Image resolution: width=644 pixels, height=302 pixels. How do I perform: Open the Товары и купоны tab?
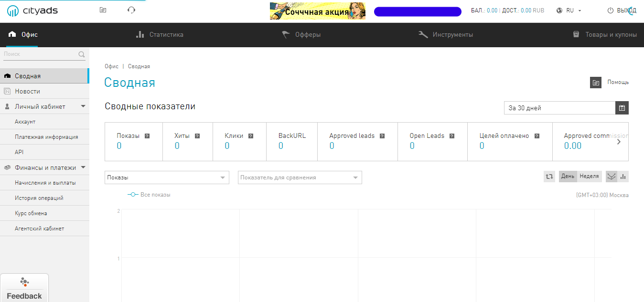605,35
